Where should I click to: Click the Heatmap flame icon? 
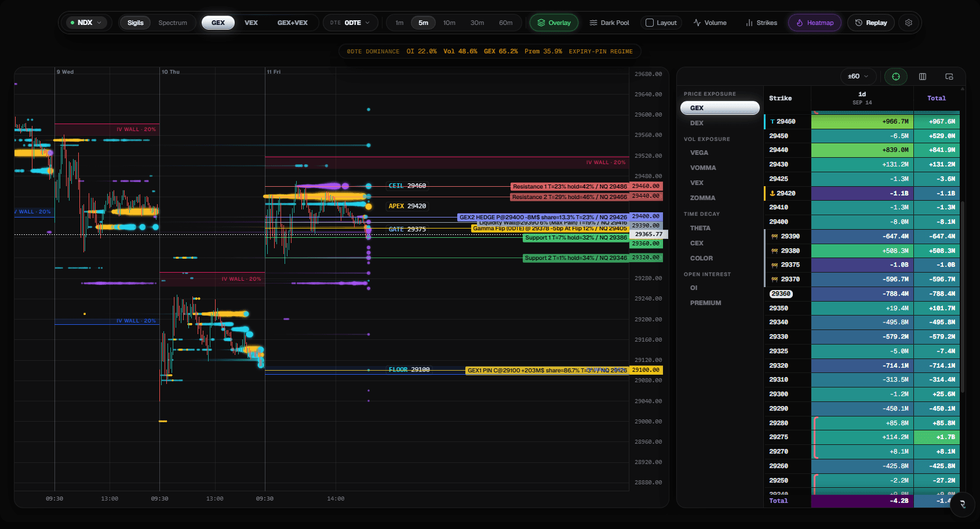pos(800,23)
